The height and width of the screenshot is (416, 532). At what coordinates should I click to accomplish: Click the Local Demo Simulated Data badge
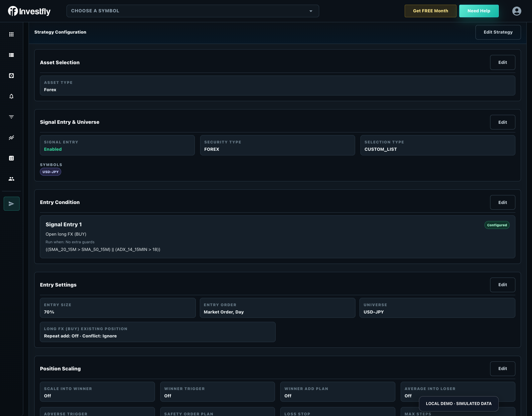pyautogui.click(x=459, y=404)
